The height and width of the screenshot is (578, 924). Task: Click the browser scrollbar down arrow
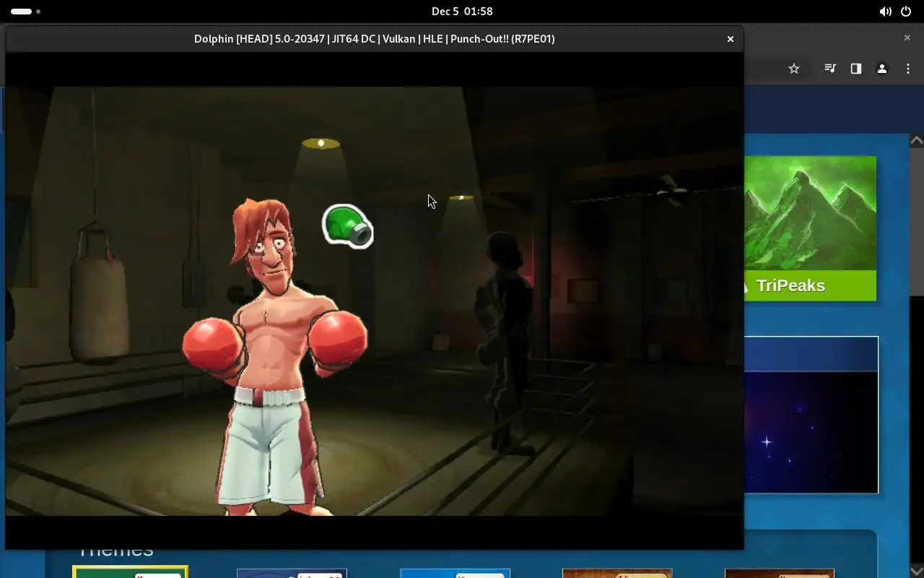917,571
